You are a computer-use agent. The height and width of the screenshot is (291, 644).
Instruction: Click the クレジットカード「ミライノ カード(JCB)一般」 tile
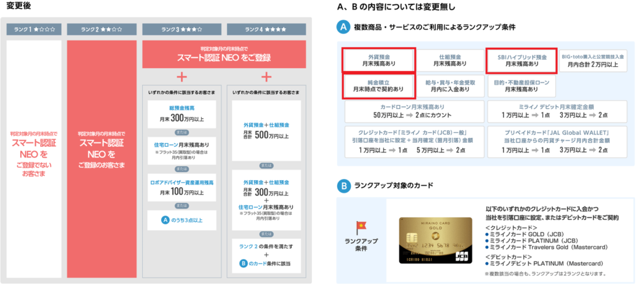[414, 142]
